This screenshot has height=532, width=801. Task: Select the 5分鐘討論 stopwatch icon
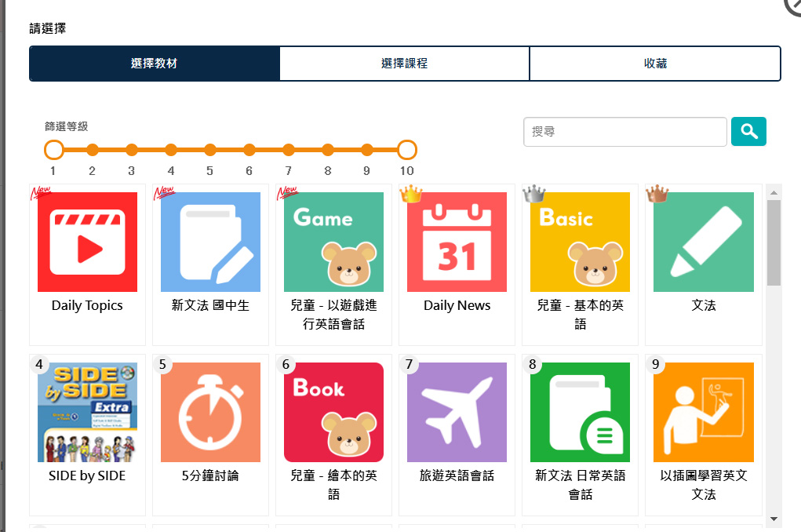coord(210,412)
